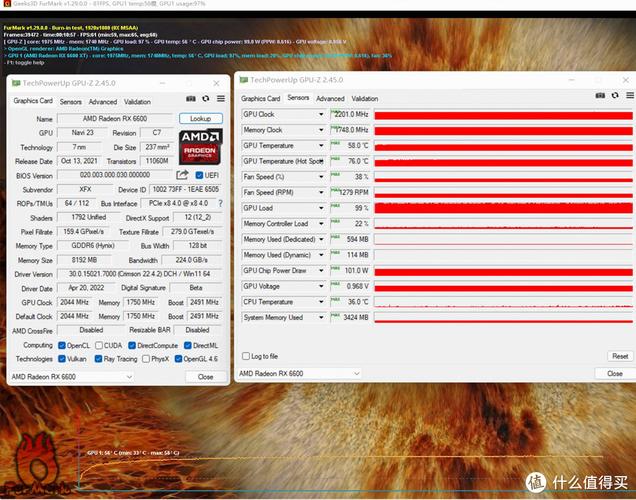Viewport: 636px width, 500px height.
Task: Toggle the UEFI checkbox
Action: tap(199, 175)
